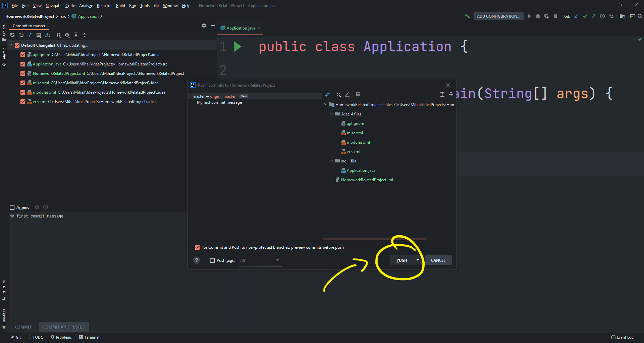
Task: Click the Shelve silently icon in Commit toolbar
Action: 47,35
